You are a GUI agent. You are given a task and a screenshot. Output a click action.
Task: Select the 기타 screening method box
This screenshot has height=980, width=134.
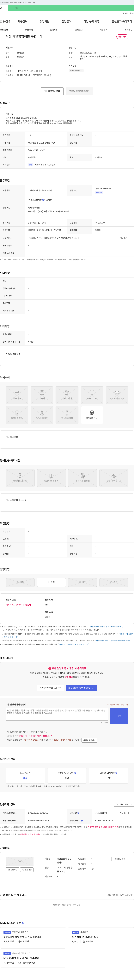coord(114,582)
